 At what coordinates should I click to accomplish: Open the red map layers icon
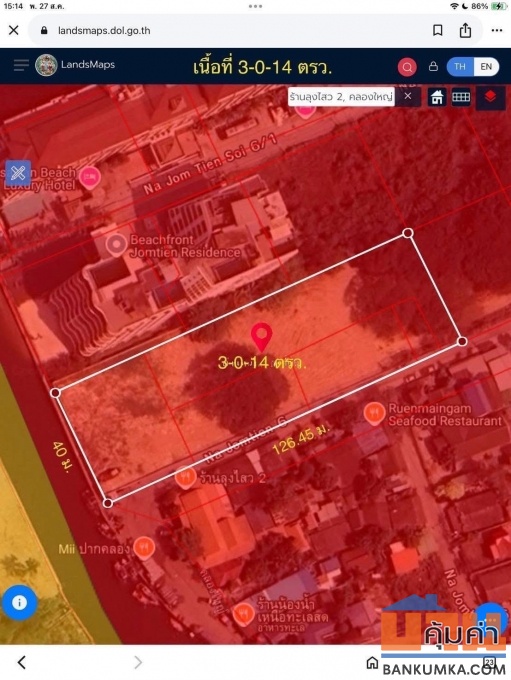(490, 97)
